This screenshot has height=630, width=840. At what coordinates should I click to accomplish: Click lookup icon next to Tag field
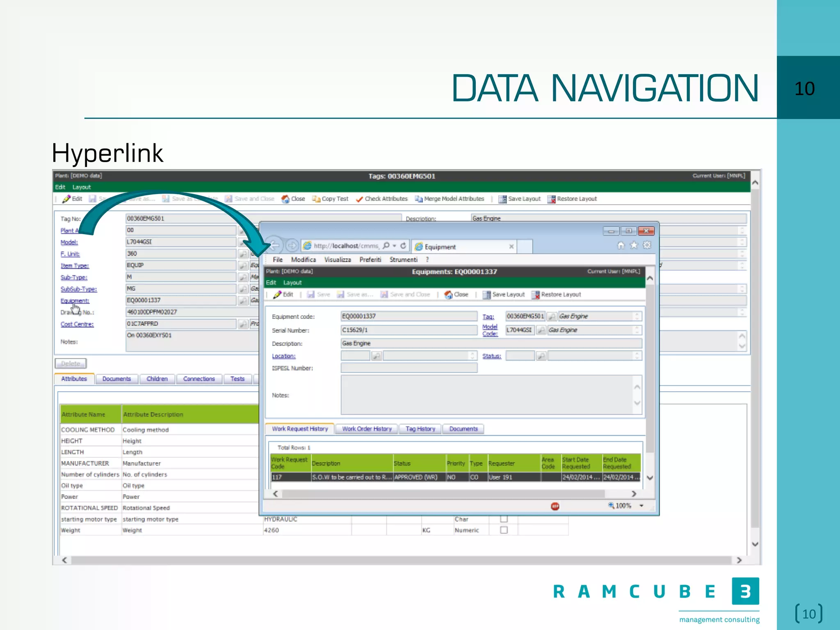click(x=552, y=316)
